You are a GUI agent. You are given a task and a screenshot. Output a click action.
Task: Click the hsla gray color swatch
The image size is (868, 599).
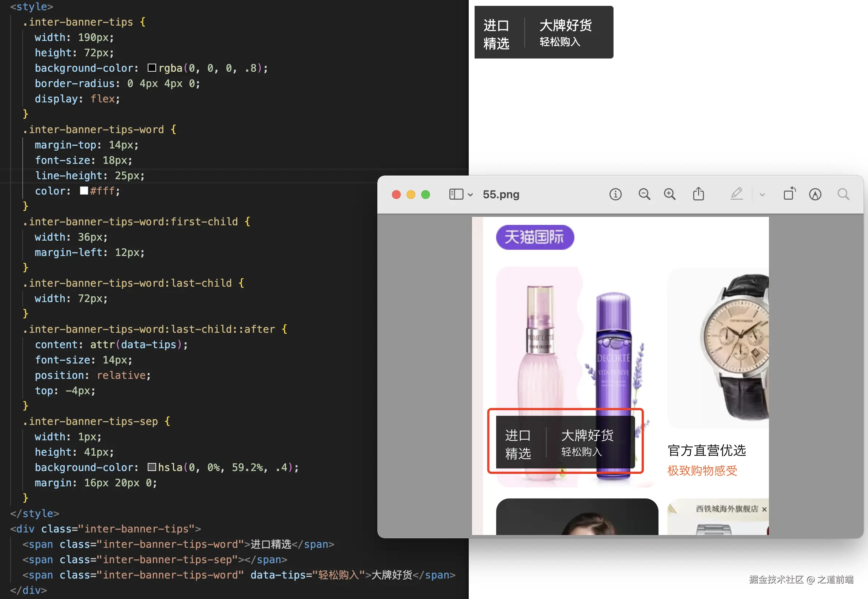click(x=152, y=467)
